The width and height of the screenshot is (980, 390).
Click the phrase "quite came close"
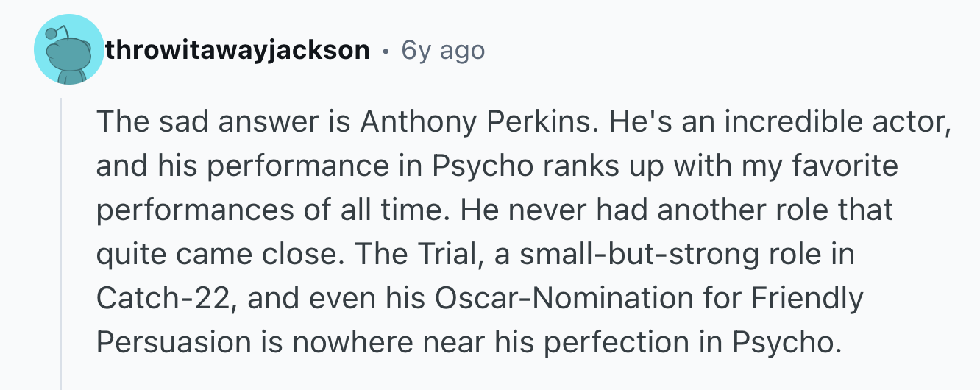[213, 254]
